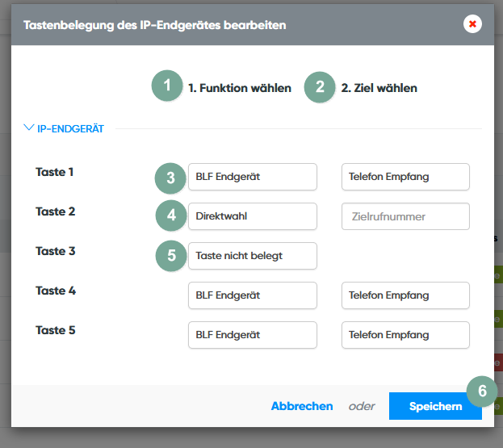Click badge 4 next to Direktwahl field

point(170,216)
